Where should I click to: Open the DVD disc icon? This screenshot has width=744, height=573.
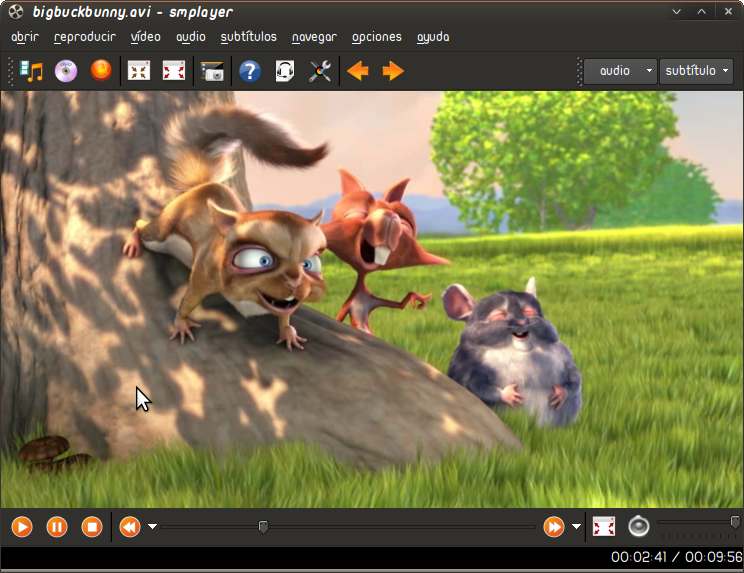[x=66, y=71]
